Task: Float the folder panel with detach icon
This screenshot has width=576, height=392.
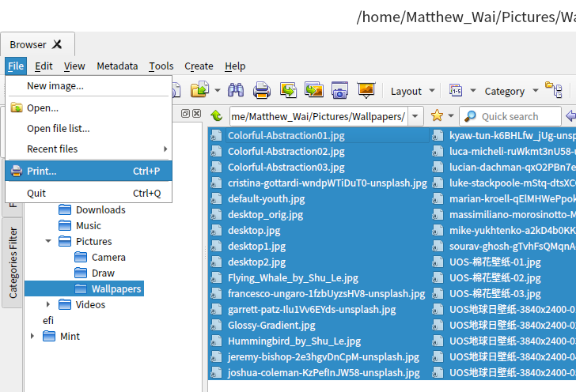Action: click(185, 114)
